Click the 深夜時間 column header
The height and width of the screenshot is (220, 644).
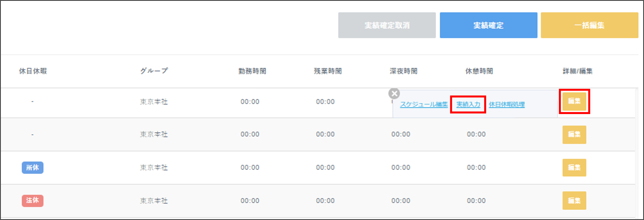403,71
